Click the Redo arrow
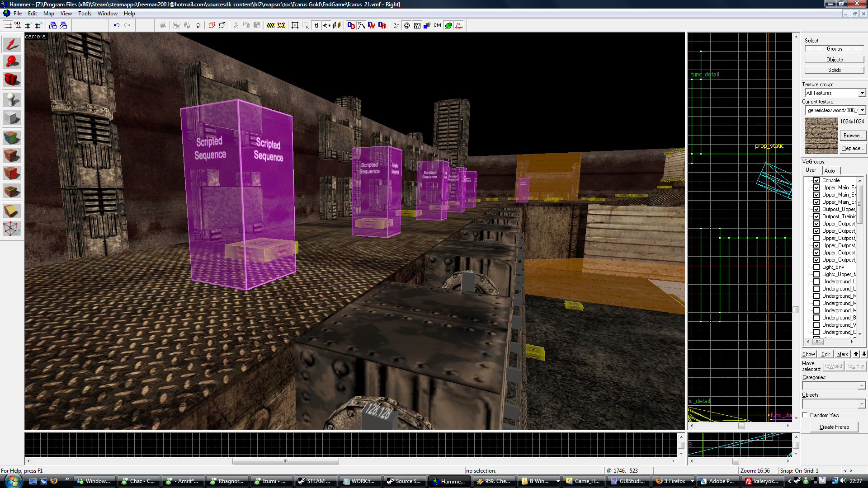Screen dimensions: 868x488 [x=127, y=25]
